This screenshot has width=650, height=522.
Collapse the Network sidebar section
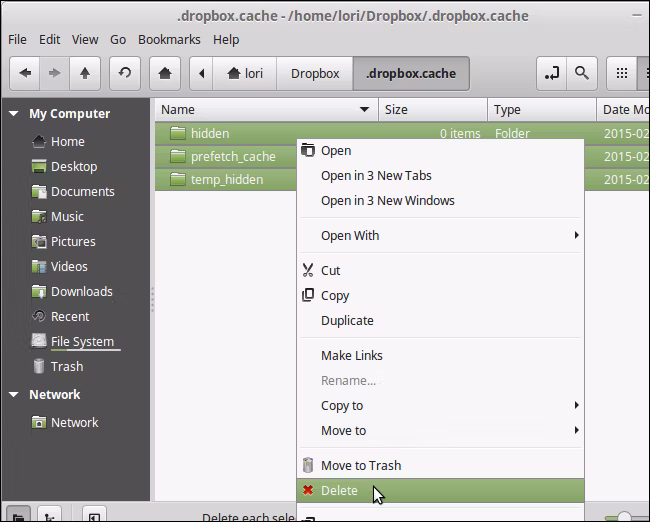tap(14, 394)
